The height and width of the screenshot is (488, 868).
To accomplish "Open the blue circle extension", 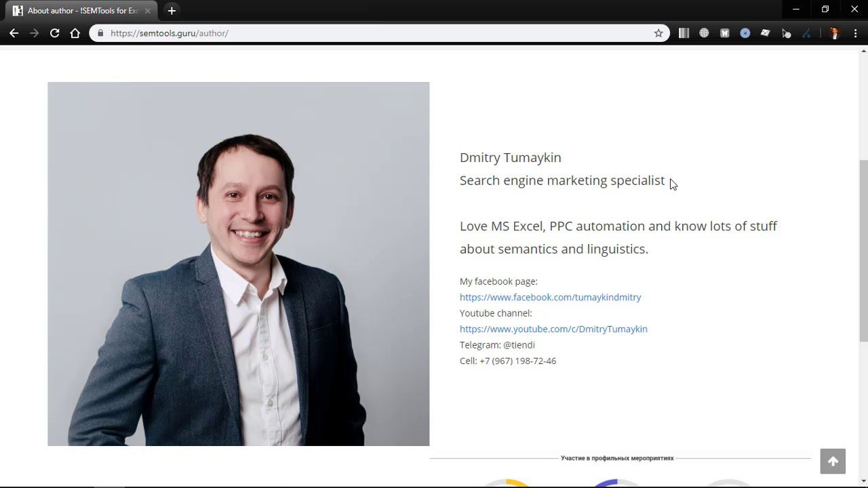I will [x=745, y=33].
